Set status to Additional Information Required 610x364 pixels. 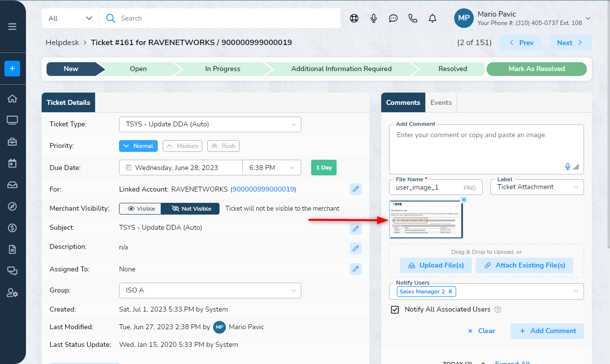[x=342, y=69]
